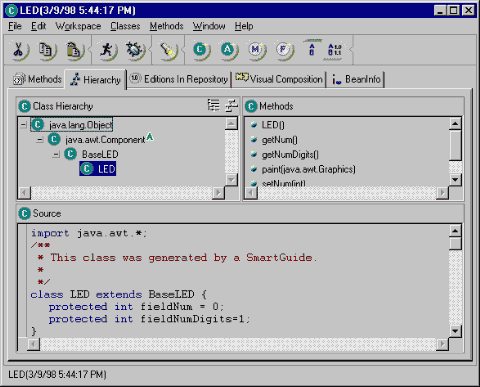The width and height of the screenshot is (480, 387).
Task: Click the Create Field F toolbar icon
Action: (284, 50)
